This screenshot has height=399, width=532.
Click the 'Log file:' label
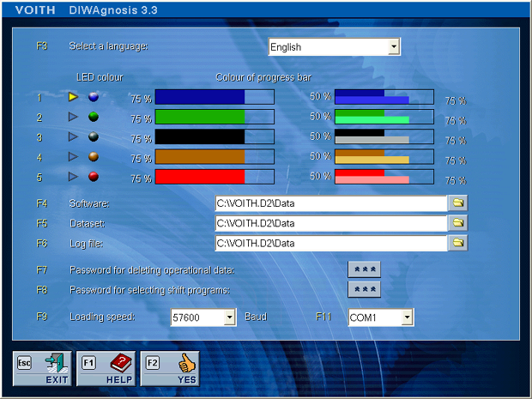pyautogui.click(x=86, y=244)
